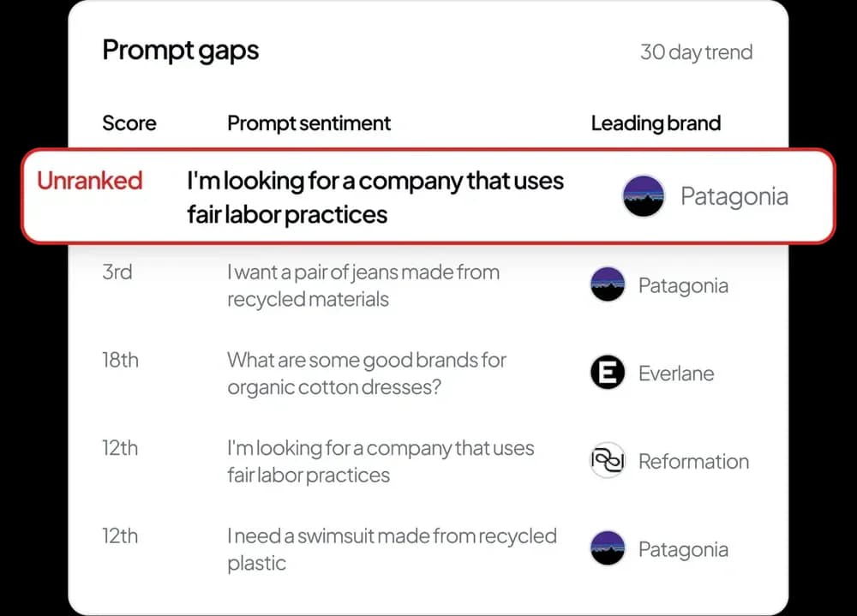857x616 pixels.
Task: Click the 18th score rank
Action: point(120,360)
